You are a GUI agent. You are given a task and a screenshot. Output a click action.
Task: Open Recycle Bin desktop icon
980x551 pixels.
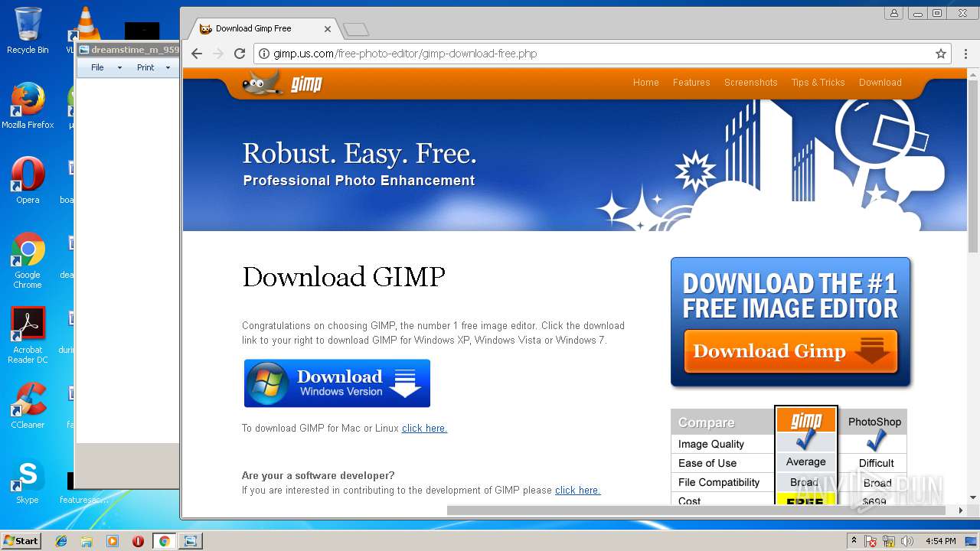tap(28, 31)
